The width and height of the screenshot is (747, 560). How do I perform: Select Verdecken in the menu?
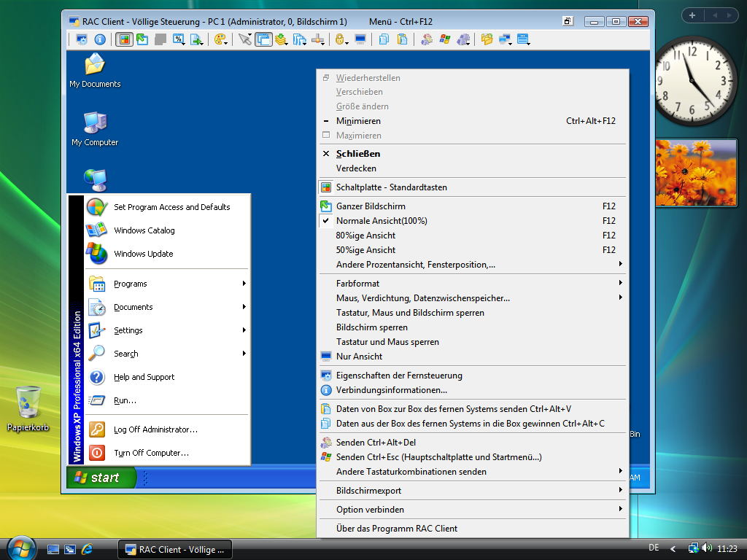[473, 168]
